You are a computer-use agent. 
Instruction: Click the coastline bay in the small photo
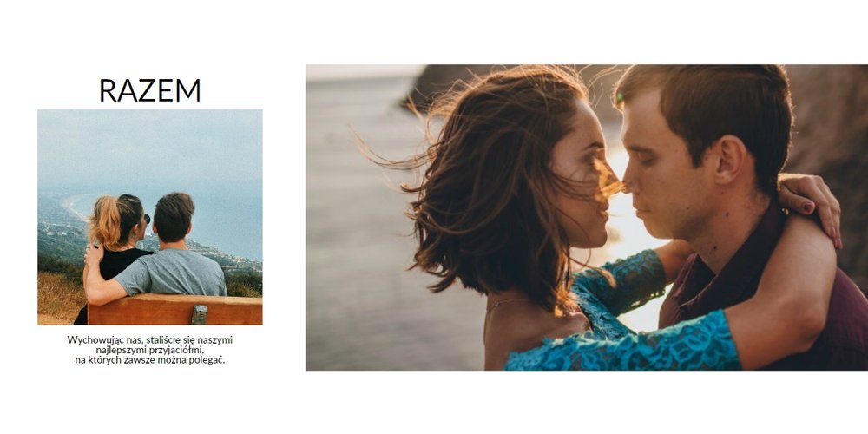[75, 206]
